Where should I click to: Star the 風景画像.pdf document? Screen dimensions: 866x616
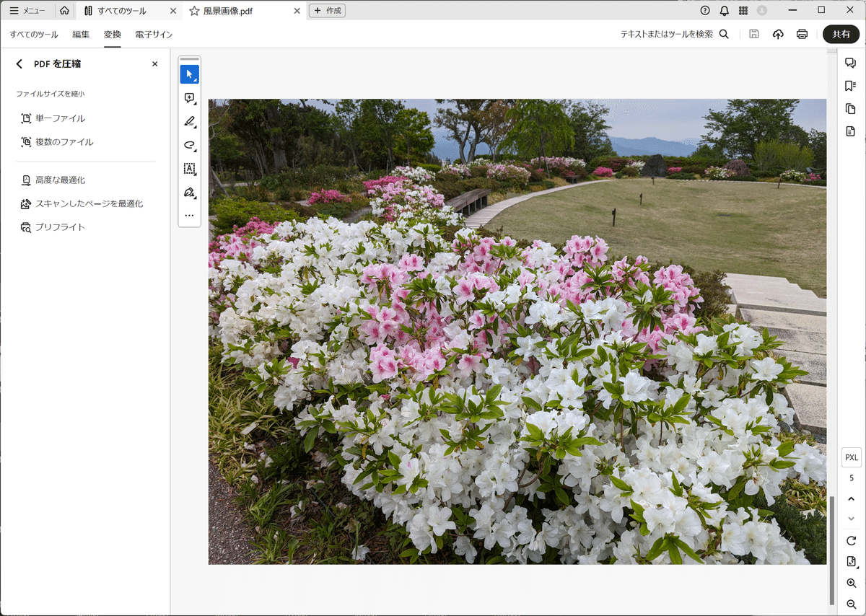(194, 11)
